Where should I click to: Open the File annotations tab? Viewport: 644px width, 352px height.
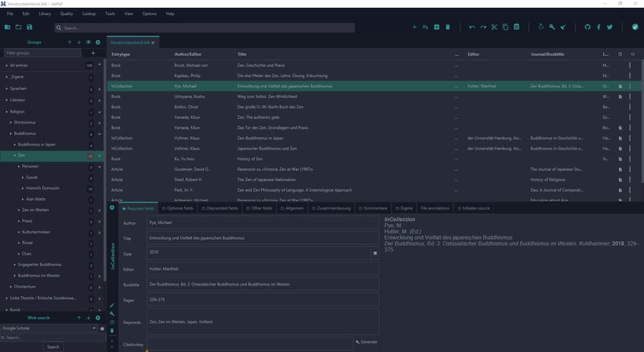pyautogui.click(x=434, y=208)
